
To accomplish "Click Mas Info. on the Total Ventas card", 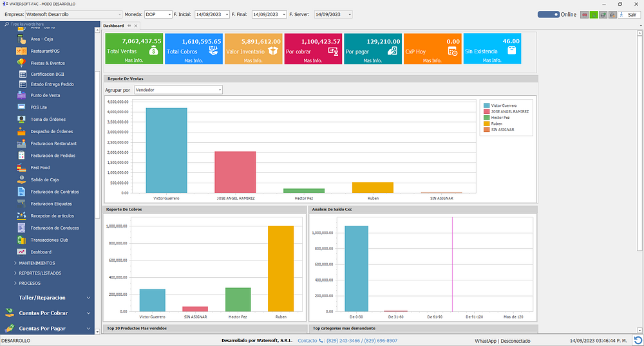I will click(133, 60).
